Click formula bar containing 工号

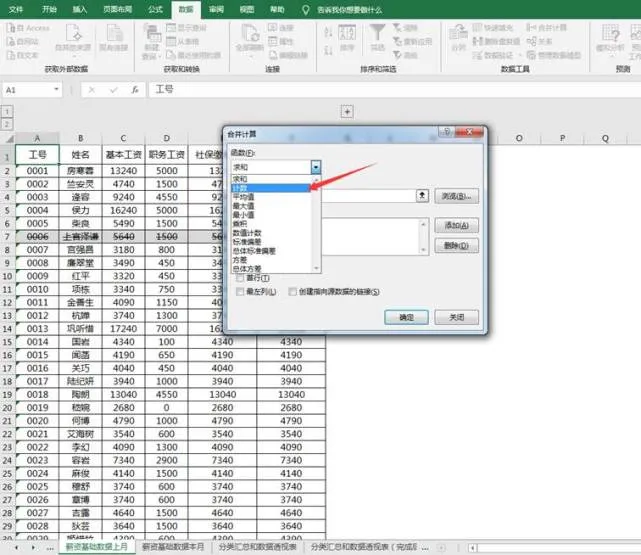click(394, 90)
